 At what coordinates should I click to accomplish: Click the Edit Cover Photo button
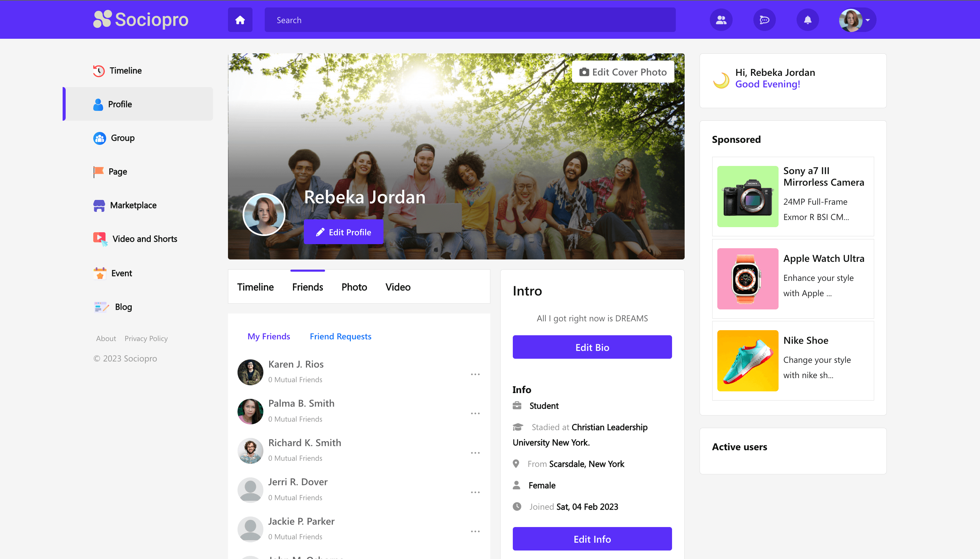click(623, 72)
